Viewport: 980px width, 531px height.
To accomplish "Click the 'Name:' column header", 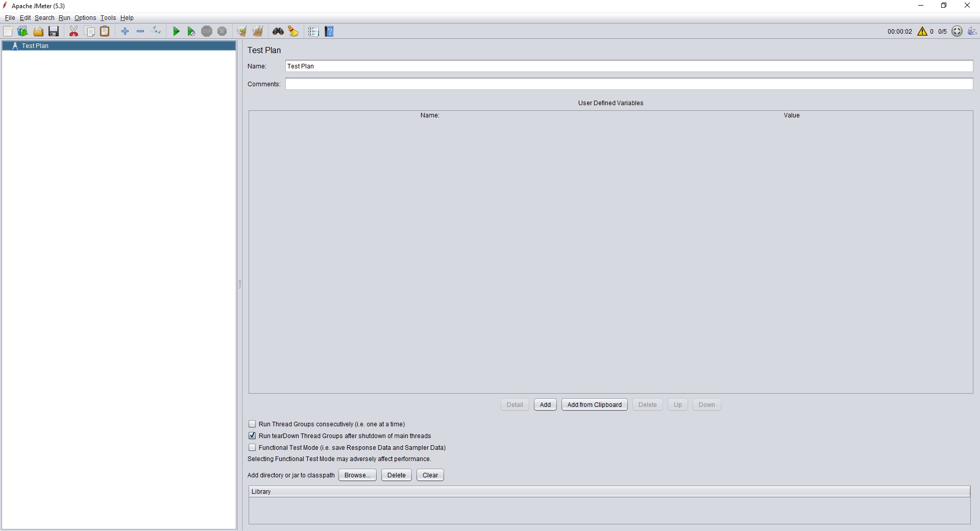I will click(430, 115).
